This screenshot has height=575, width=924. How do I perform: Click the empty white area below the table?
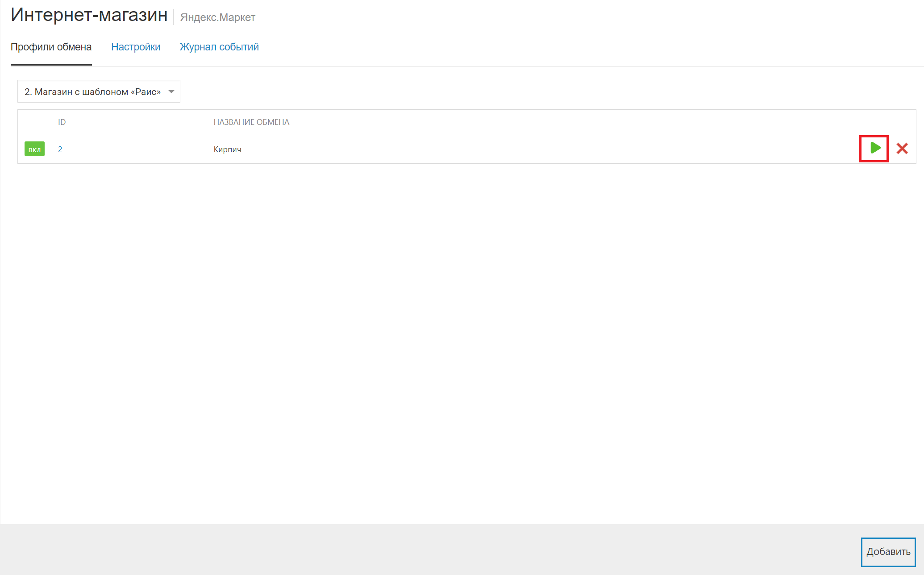446,335
